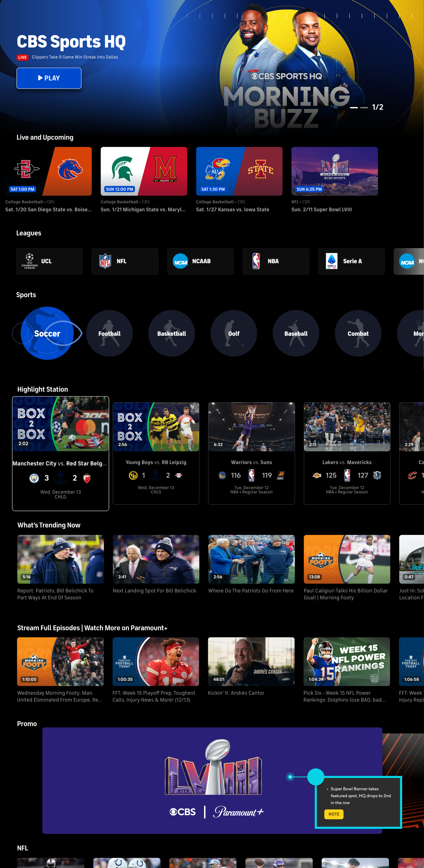Click the Serie A logo icon
Screen dimensions: 424x868
332,261
